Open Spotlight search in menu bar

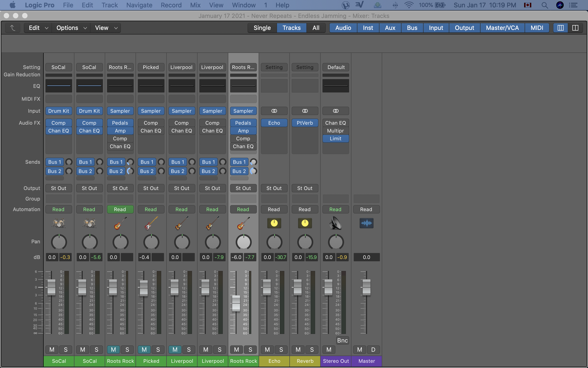click(545, 5)
